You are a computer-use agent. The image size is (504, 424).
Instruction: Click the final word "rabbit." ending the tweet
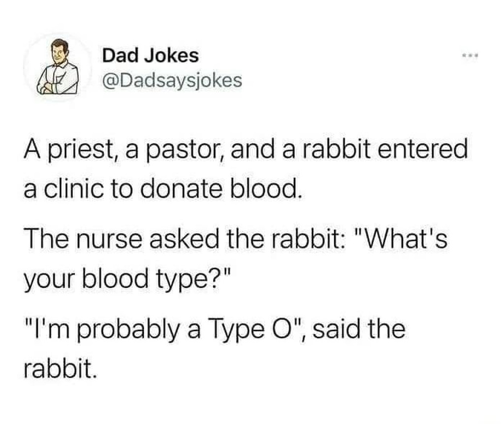pyautogui.click(x=60, y=368)
